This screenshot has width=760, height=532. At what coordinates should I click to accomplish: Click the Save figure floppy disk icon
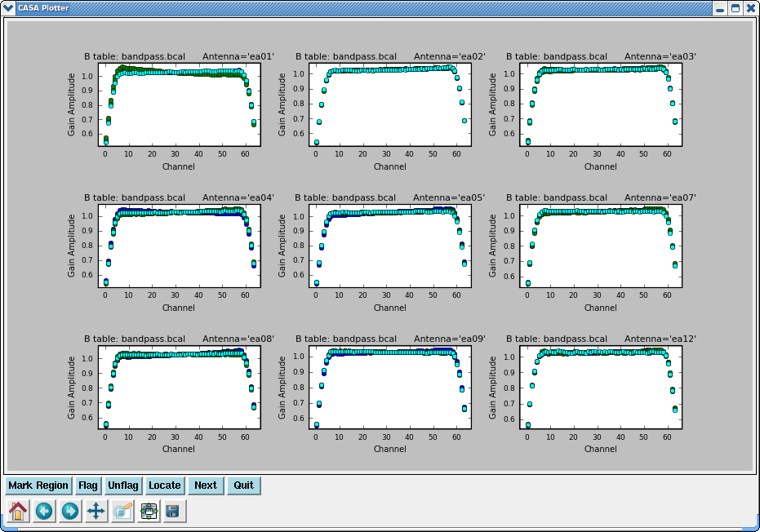pos(174,512)
